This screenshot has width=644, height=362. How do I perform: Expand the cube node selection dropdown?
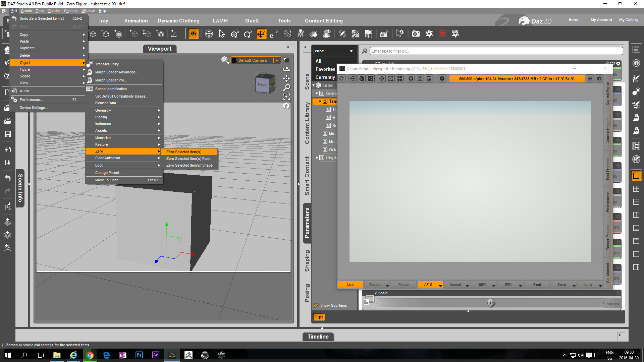pos(351,51)
